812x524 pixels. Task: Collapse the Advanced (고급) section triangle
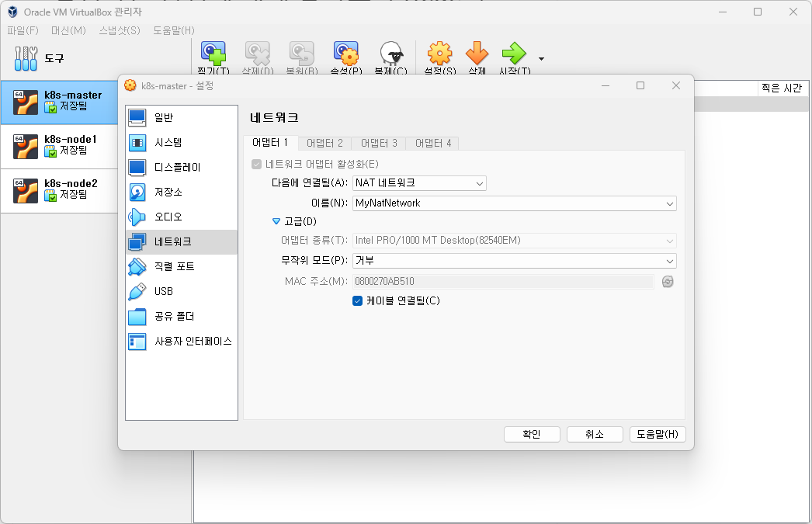(x=276, y=221)
